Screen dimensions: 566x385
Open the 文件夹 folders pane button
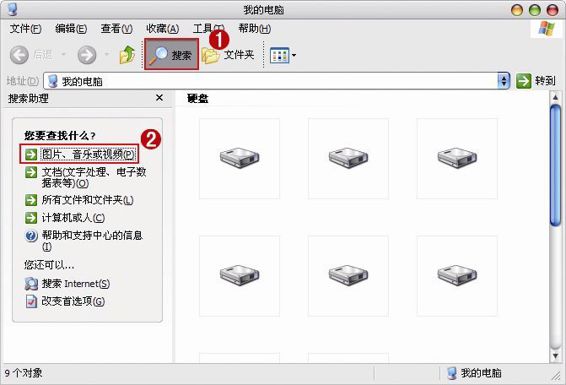[x=228, y=55]
